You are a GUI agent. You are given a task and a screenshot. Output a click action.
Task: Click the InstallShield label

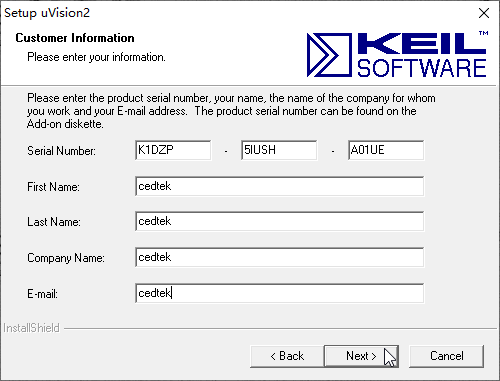point(31,328)
